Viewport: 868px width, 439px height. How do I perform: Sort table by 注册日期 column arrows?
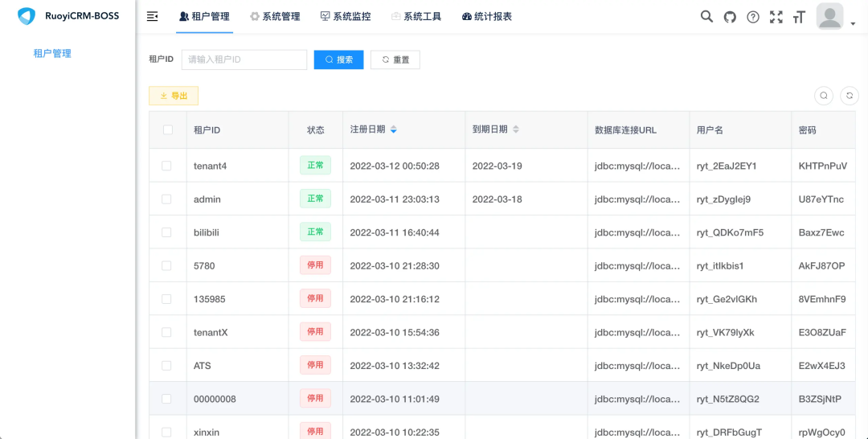pyautogui.click(x=394, y=129)
